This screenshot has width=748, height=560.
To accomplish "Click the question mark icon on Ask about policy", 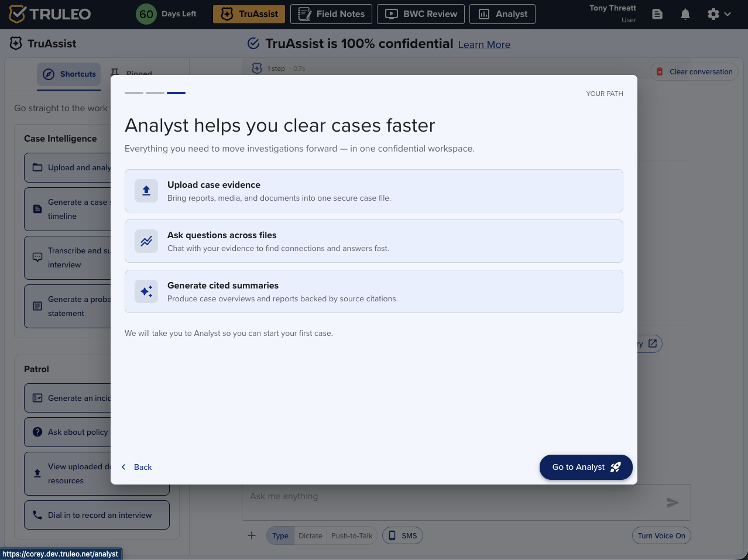I will tap(37, 432).
